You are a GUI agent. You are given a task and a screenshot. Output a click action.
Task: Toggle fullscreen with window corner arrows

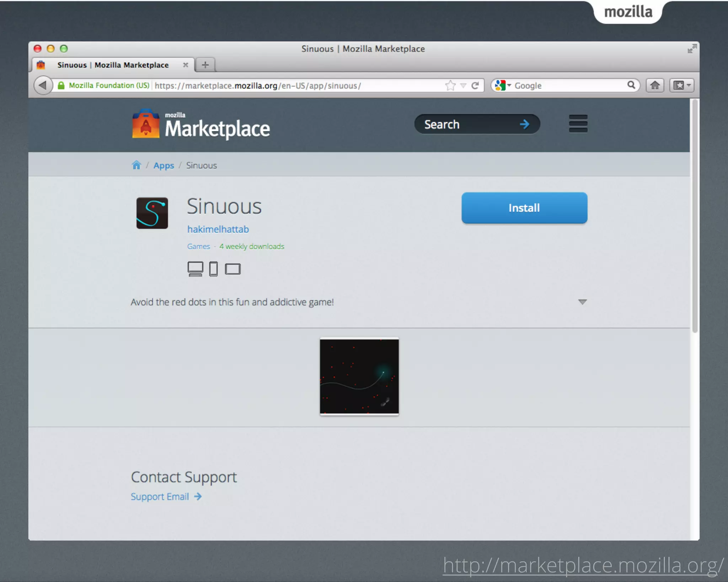point(692,49)
